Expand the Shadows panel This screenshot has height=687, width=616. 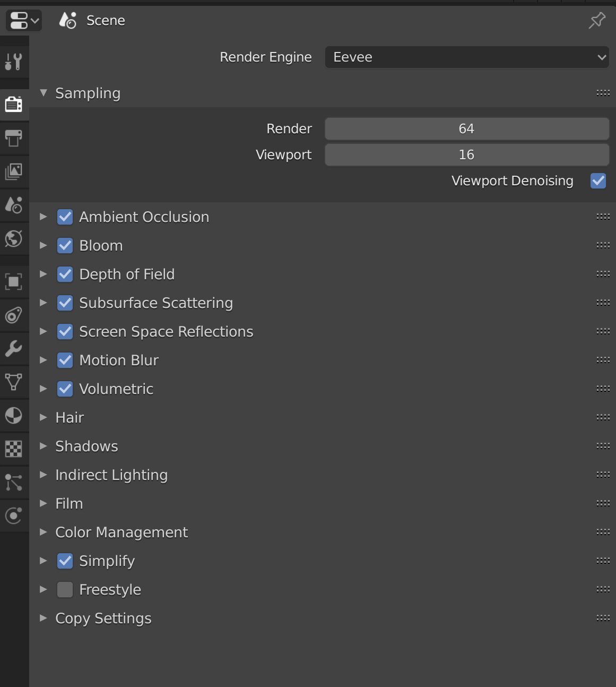point(44,446)
